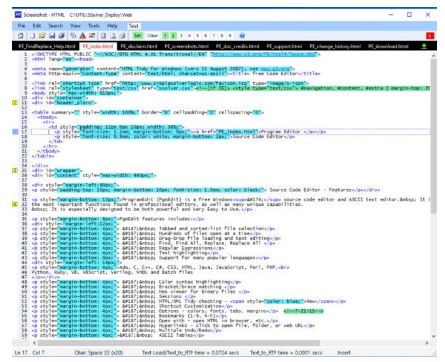Open the File menu

21,26
